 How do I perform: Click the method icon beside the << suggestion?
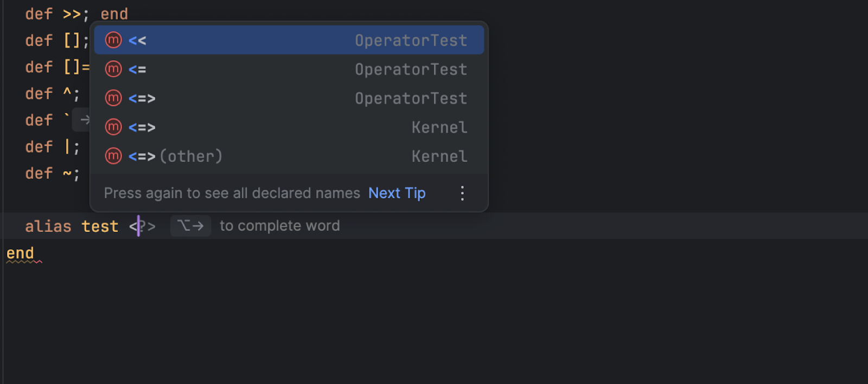[x=113, y=40]
